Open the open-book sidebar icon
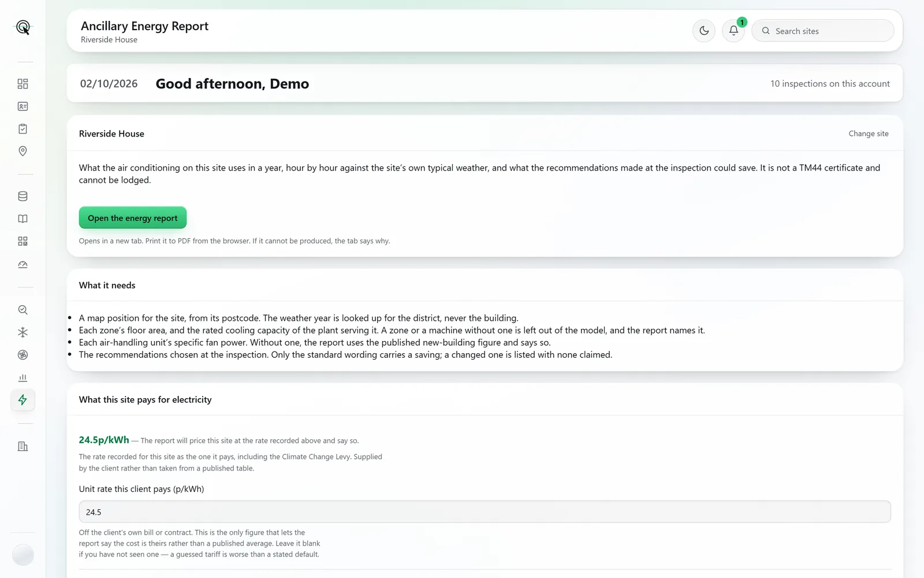 point(23,219)
